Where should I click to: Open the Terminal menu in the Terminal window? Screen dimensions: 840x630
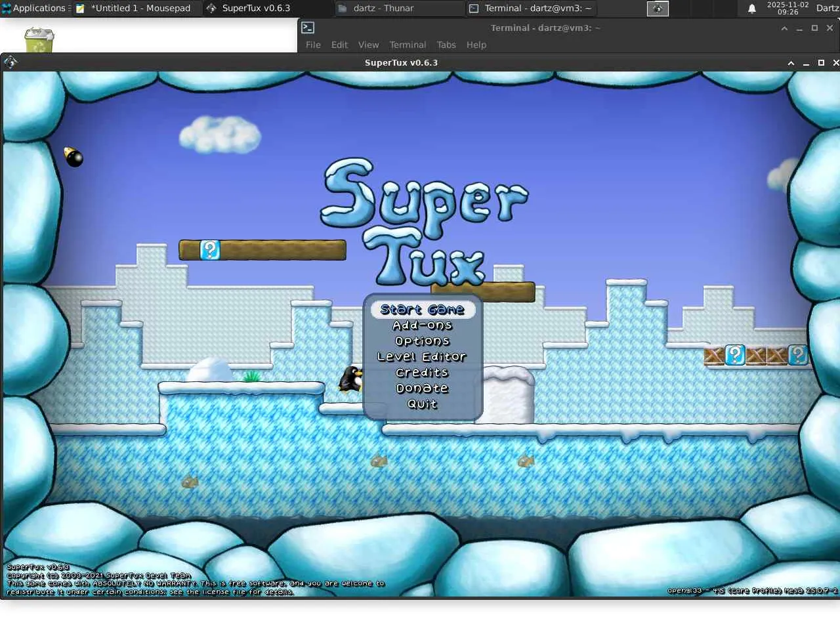point(408,45)
